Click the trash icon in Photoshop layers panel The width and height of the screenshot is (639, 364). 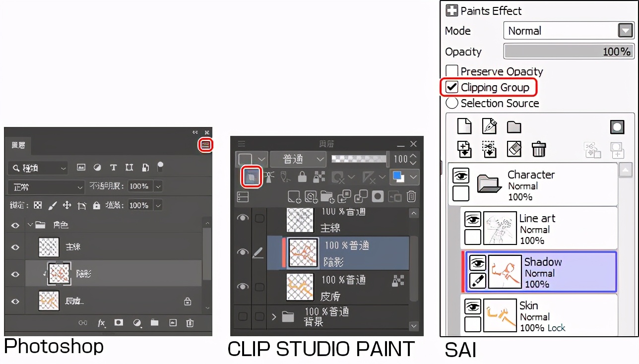[x=190, y=323]
